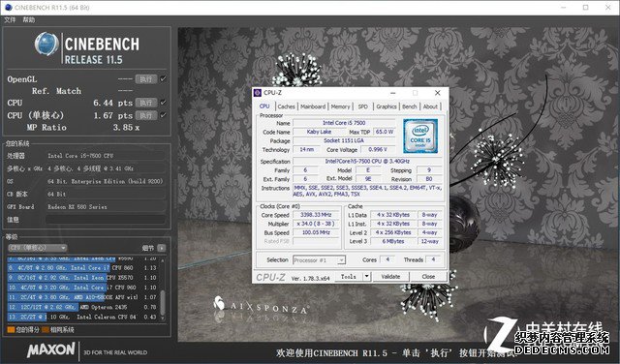The image size is (620, 364).
Task: Open the 帮助 menu in Cinebench
Action: pyautogui.click(x=28, y=19)
